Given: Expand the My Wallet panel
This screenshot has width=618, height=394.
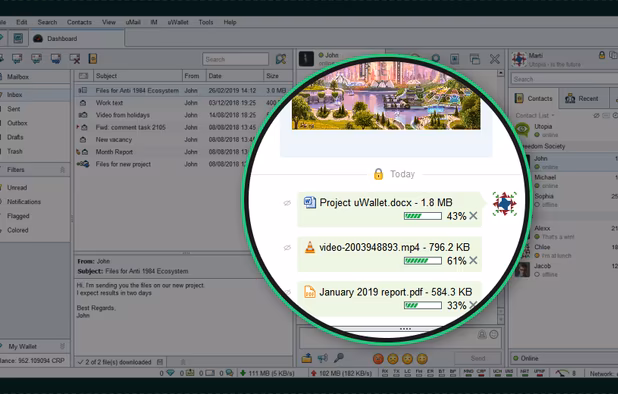Looking at the screenshot, I should tap(62, 346).
